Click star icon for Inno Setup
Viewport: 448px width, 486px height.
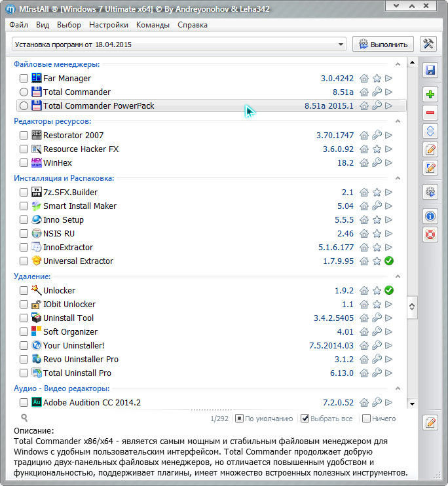(x=377, y=220)
